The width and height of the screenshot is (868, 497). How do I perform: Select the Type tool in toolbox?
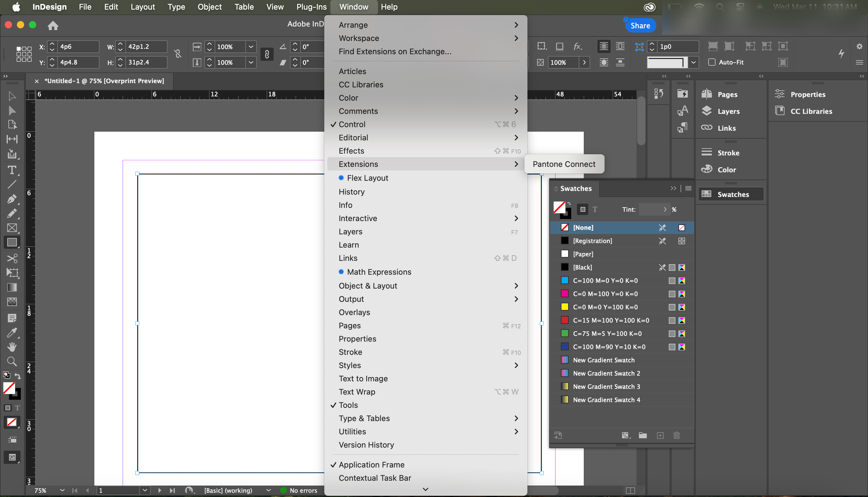[12, 170]
